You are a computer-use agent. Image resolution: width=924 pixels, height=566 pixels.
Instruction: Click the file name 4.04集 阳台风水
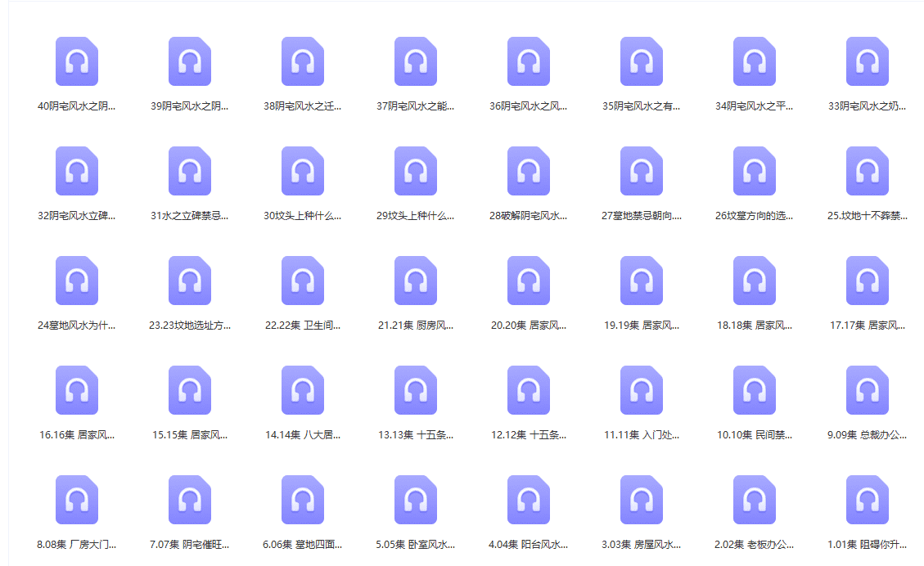(x=528, y=545)
